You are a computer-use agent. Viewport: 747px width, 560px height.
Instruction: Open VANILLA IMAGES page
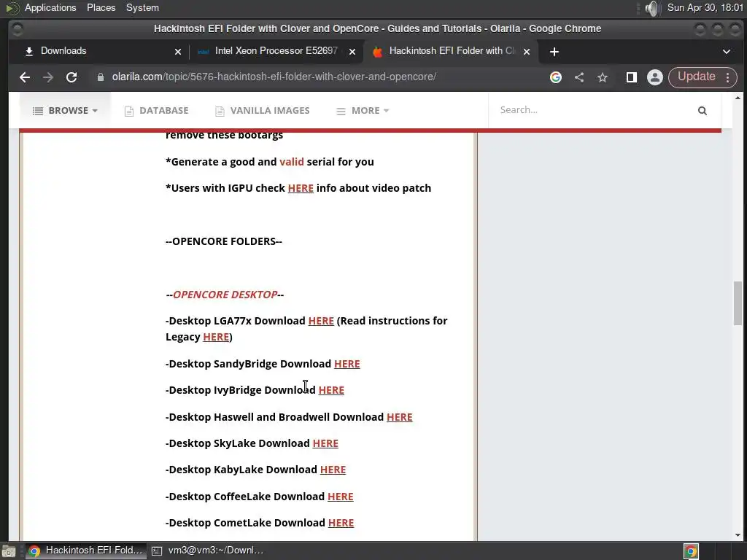pyautogui.click(x=263, y=111)
